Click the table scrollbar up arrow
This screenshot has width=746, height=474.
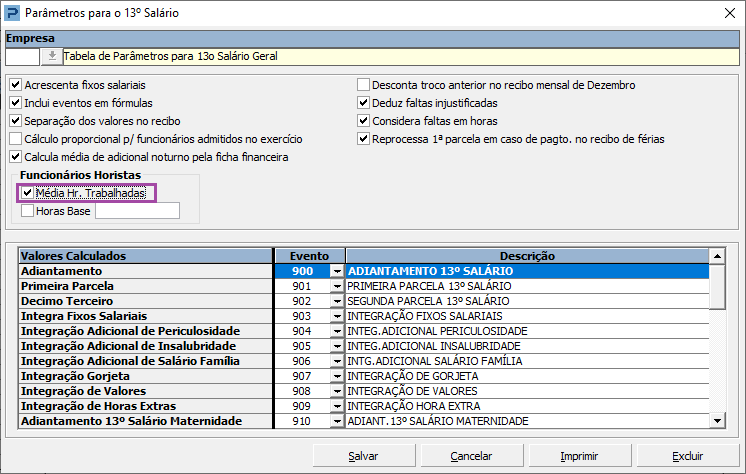[x=717, y=256]
